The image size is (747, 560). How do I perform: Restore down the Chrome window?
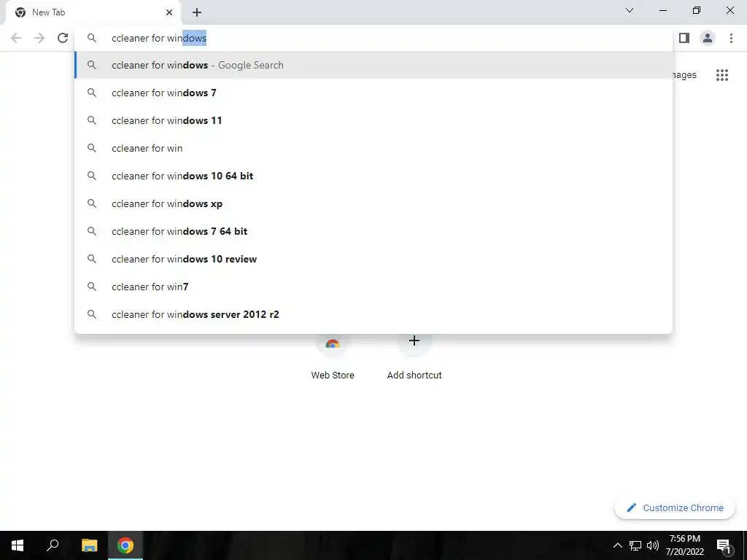[697, 10]
